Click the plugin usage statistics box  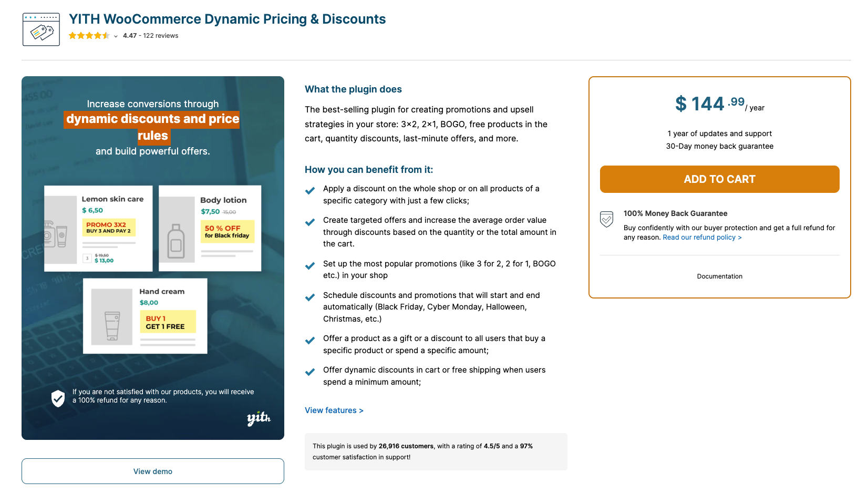point(436,451)
